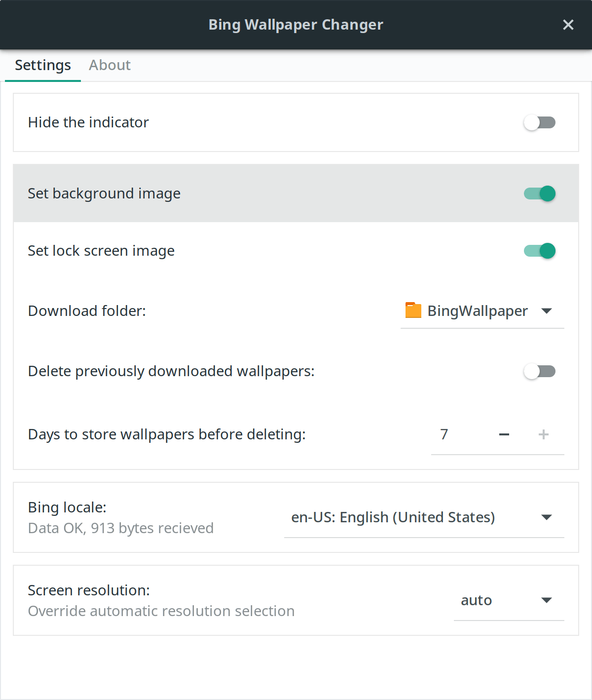Disable the Set background image switch
The height and width of the screenshot is (700, 592).
[539, 194]
